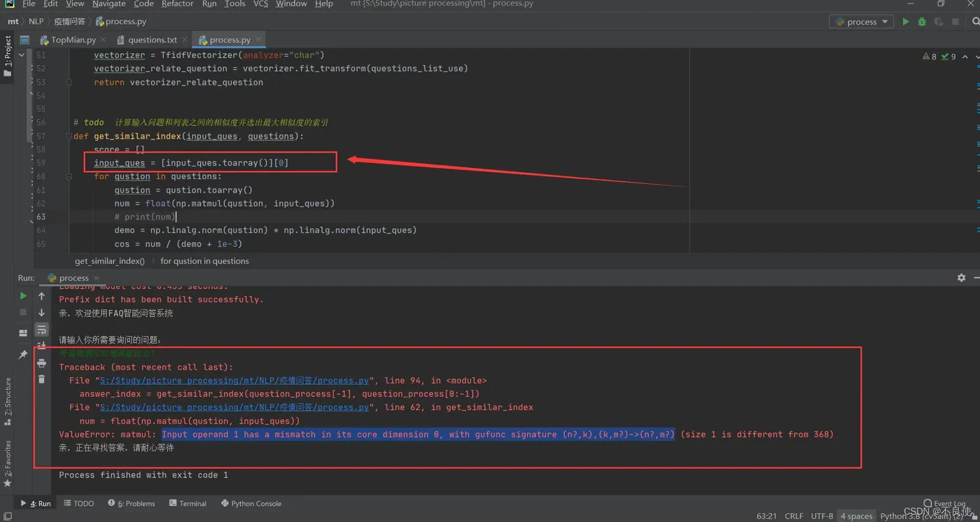Restore layout in Run panel
Viewport: 980px width, 522px height.
(23, 333)
